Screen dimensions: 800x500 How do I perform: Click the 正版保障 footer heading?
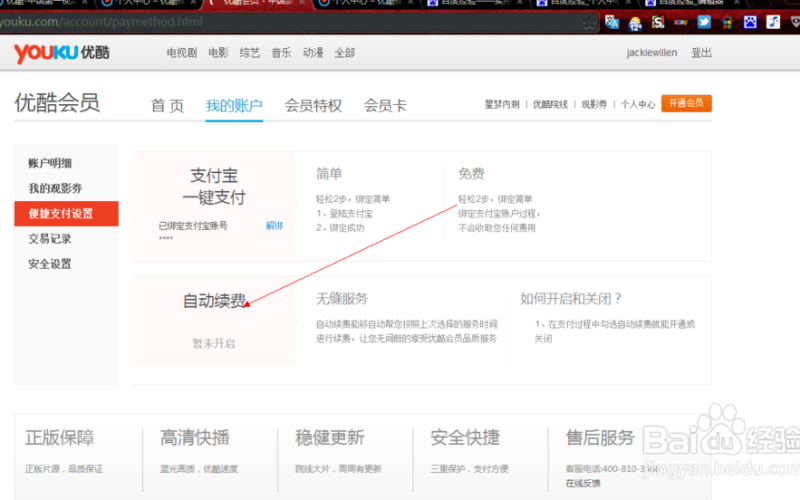tap(60, 437)
